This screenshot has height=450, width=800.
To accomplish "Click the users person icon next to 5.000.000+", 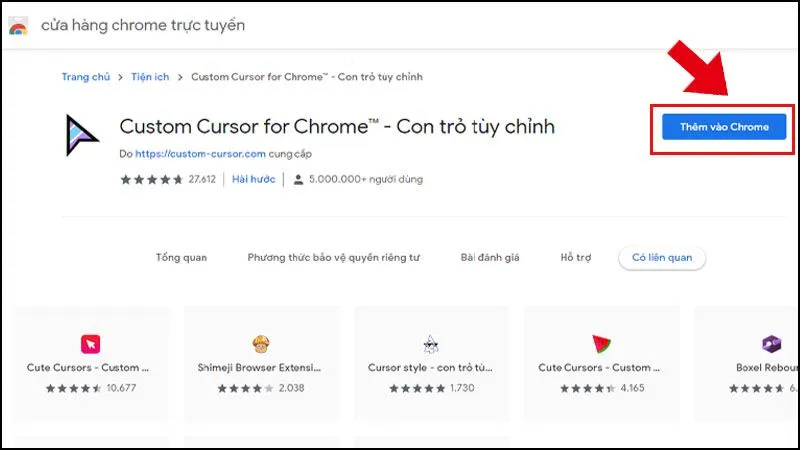I will coord(298,180).
